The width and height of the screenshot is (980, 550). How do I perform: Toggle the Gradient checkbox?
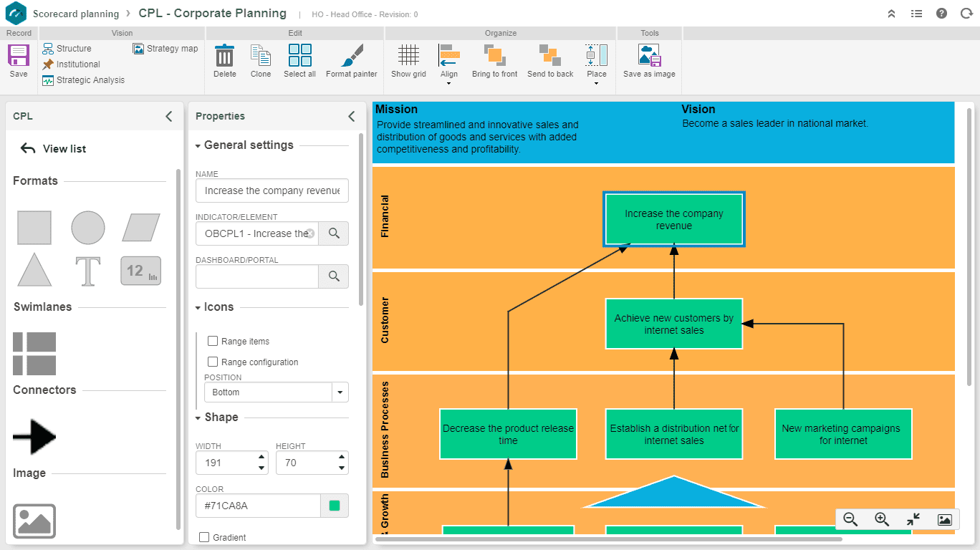204,537
